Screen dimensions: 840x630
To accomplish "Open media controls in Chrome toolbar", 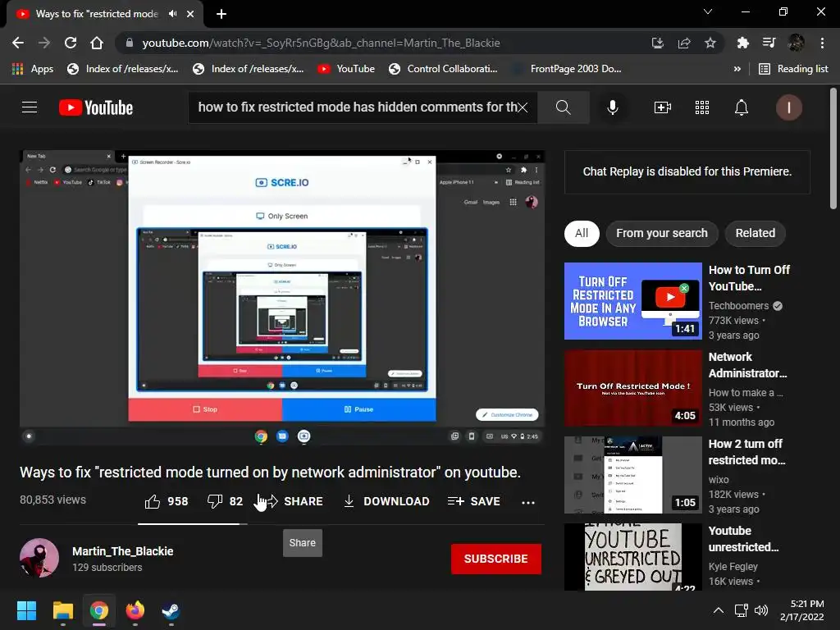I will tap(769, 43).
